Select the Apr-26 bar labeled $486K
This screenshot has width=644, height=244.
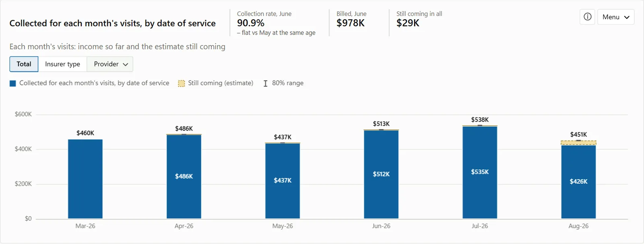pyautogui.click(x=184, y=177)
